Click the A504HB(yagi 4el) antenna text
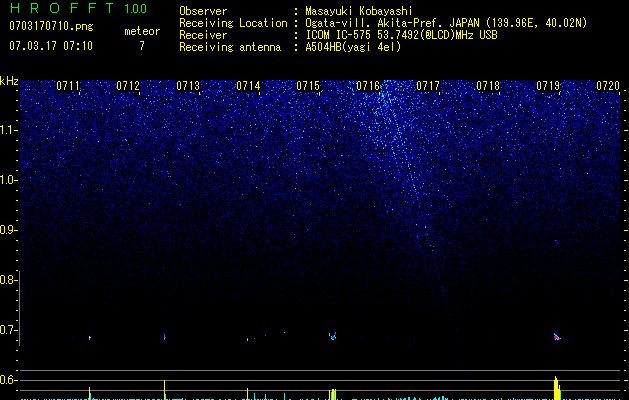 [353, 47]
